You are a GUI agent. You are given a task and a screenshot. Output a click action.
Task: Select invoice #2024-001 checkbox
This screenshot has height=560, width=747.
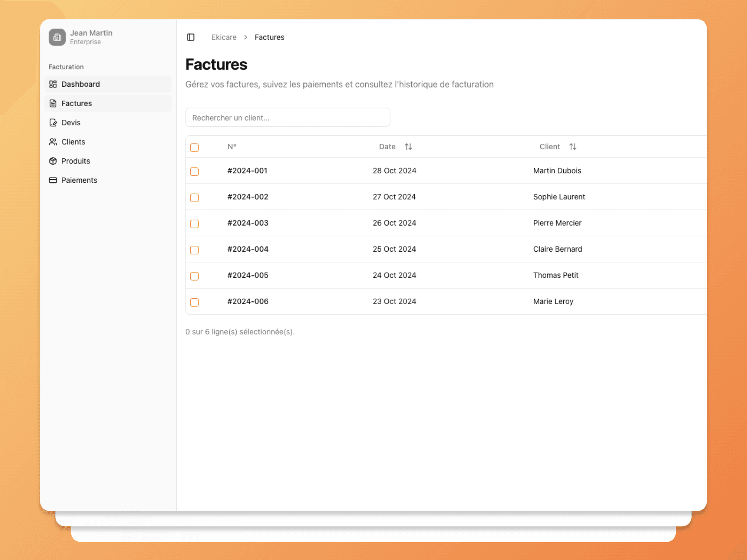coord(195,171)
